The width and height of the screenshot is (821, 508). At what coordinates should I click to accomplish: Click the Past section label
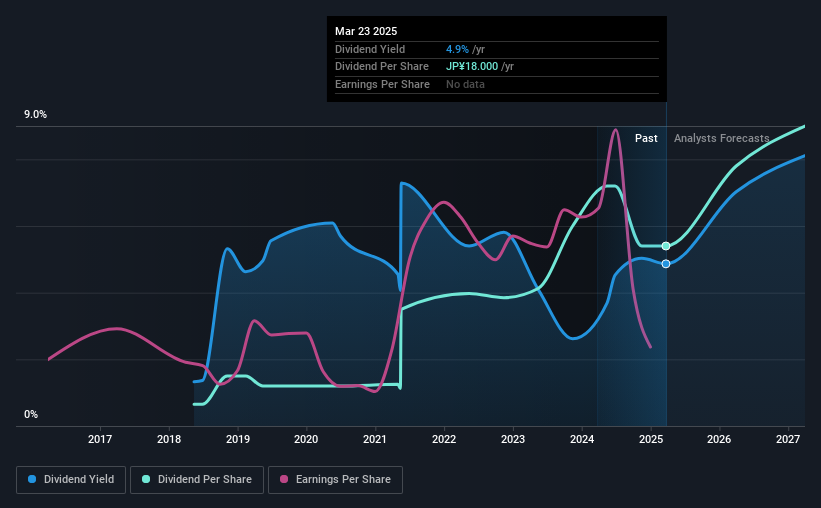pyautogui.click(x=646, y=138)
